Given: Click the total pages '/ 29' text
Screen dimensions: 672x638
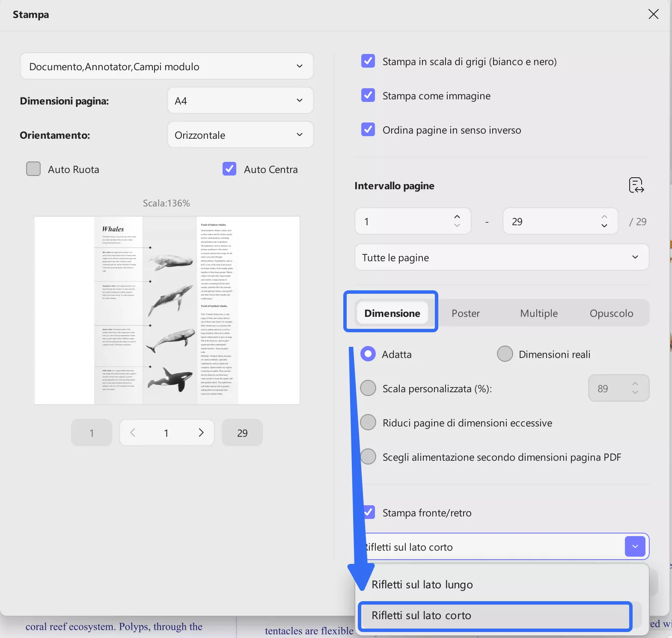Looking at the screenshot, I should point(638,221).
